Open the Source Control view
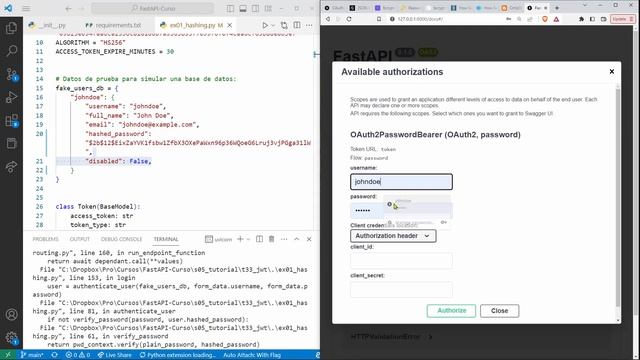Viewport: 640px width, 360px height. pos(11,74)
